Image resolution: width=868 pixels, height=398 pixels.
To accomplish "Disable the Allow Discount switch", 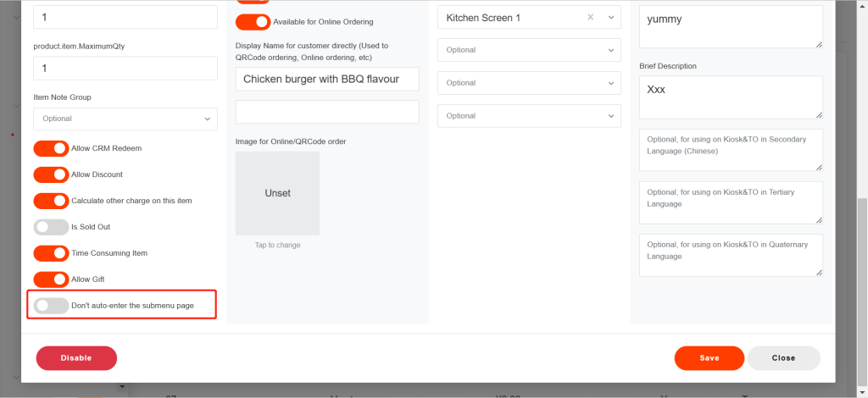I will [x=51, y=174].
